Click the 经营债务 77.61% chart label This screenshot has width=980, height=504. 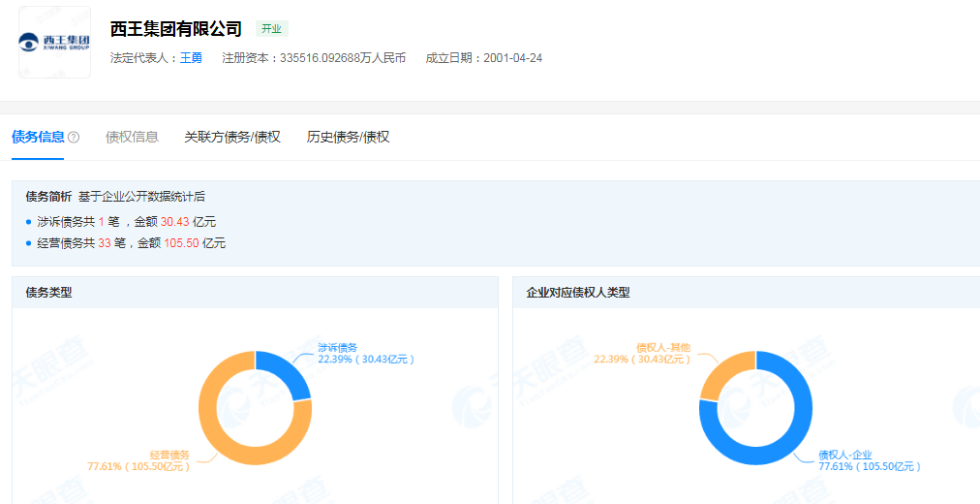point(138,460)
